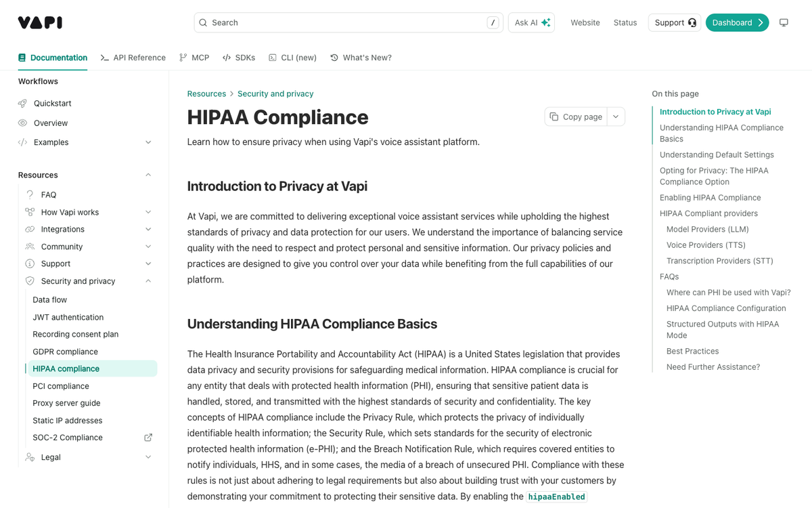The width and height of the screenshot is (812, 508).
Task: Click the SDKs code brackets icon
Action: click(x=227, y=58)
